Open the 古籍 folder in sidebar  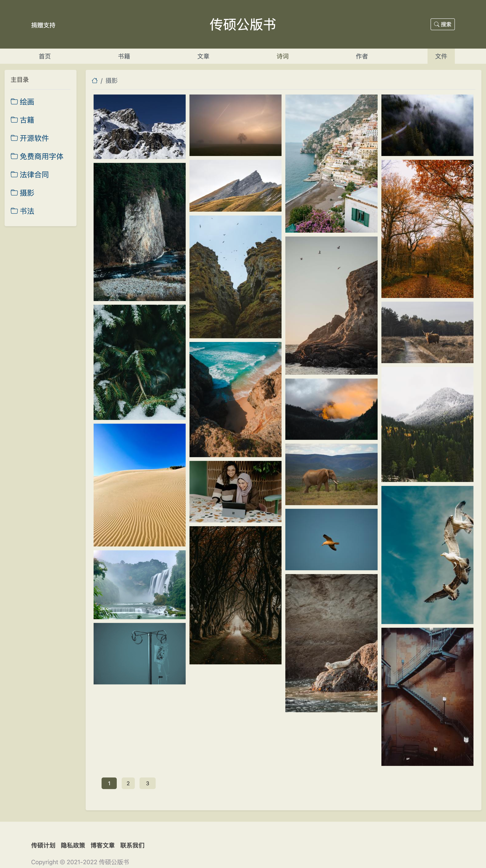(x=23, y=120)
